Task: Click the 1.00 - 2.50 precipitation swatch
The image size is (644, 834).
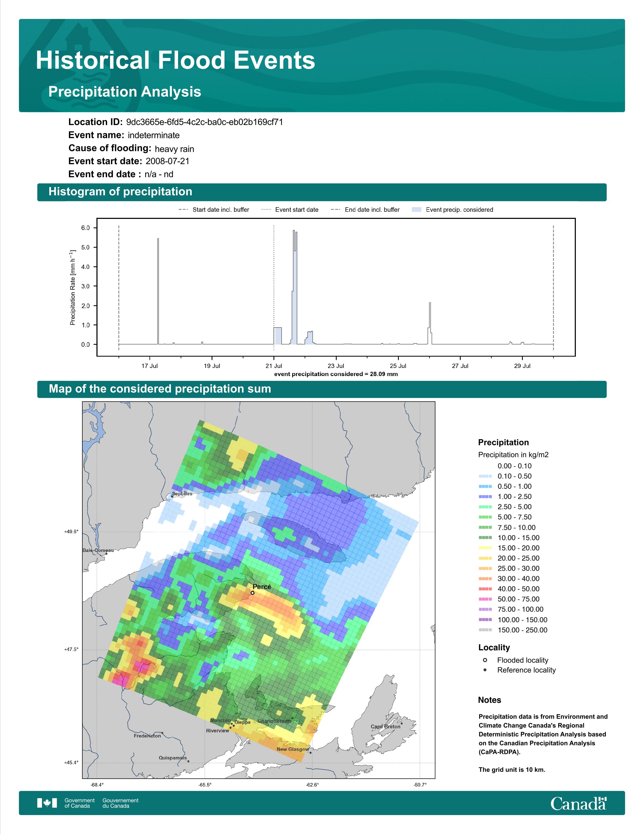Action: 485,497
